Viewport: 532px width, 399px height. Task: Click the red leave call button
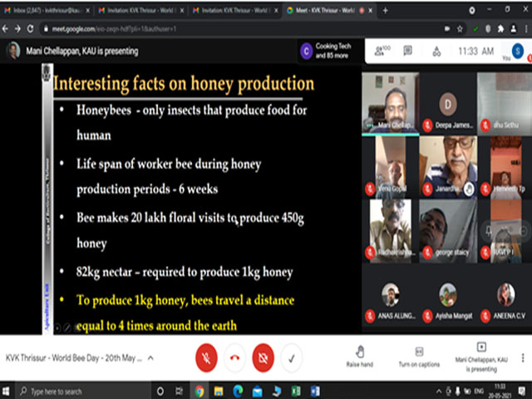point(234,357)
